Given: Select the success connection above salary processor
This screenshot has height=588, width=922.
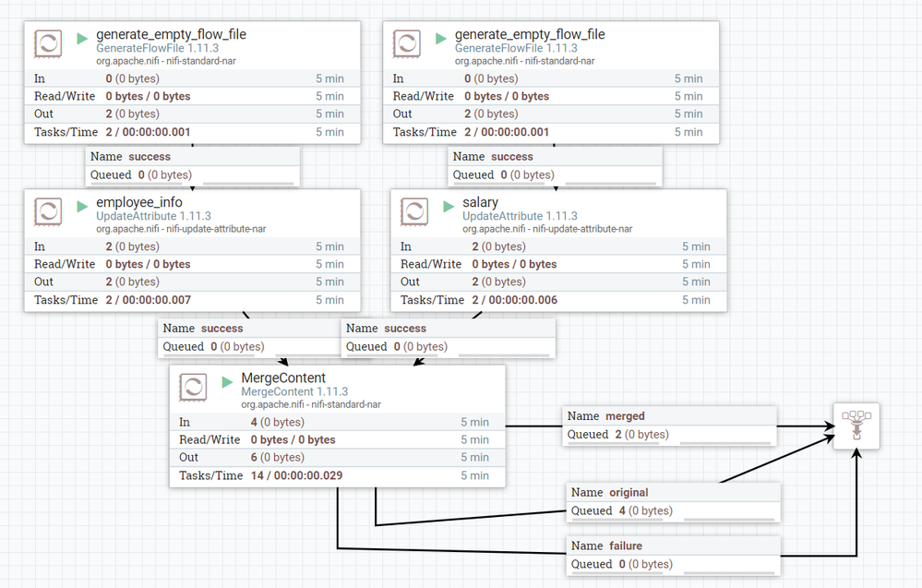Looking at the screenshot, I should tap(555, 166).
